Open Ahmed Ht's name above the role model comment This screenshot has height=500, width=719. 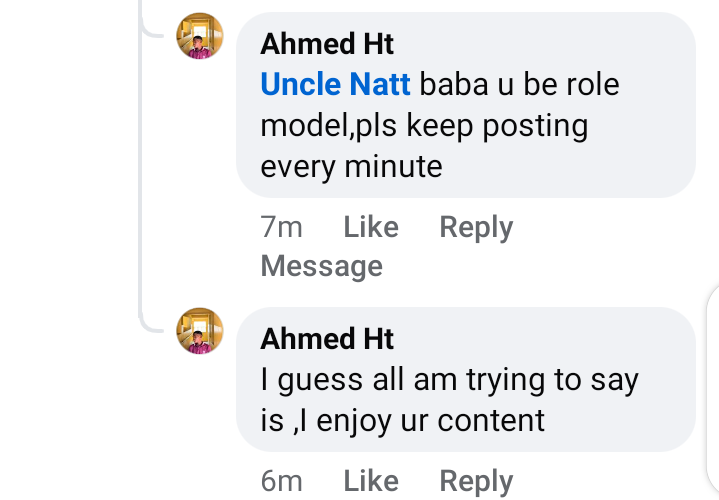[x=327, y=44]
